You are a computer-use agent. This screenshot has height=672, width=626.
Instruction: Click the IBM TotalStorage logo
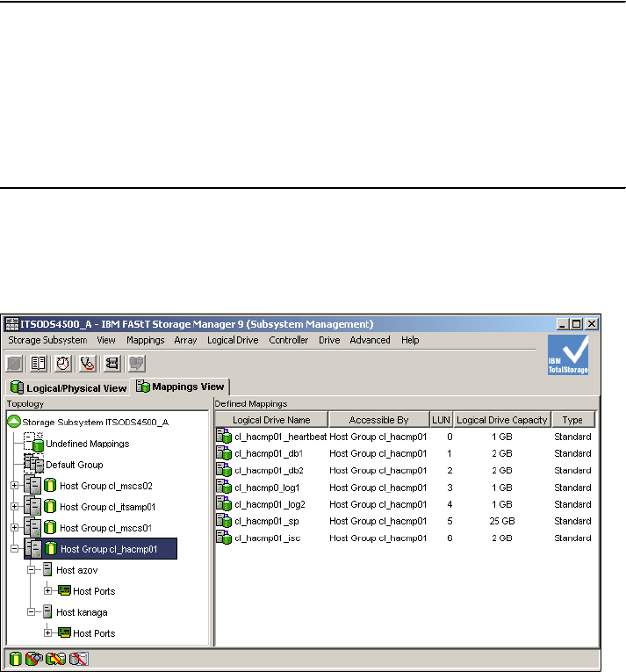tap(568, 355)
